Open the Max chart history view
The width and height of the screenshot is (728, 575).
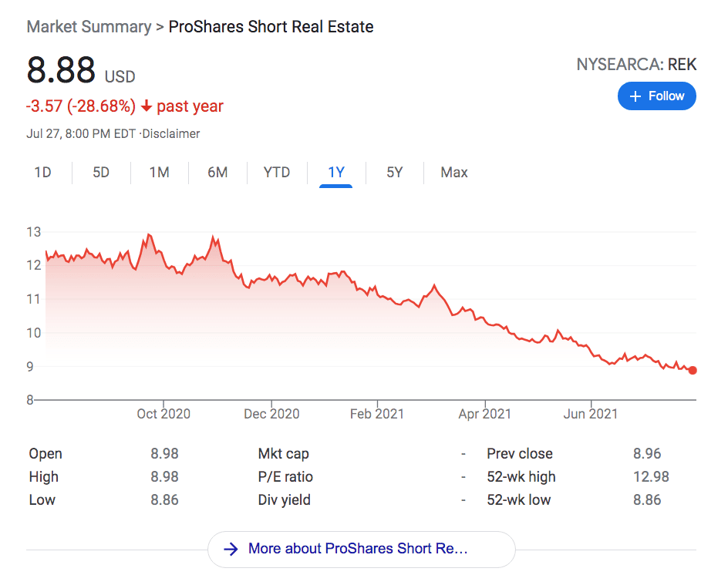click(453, 172)
